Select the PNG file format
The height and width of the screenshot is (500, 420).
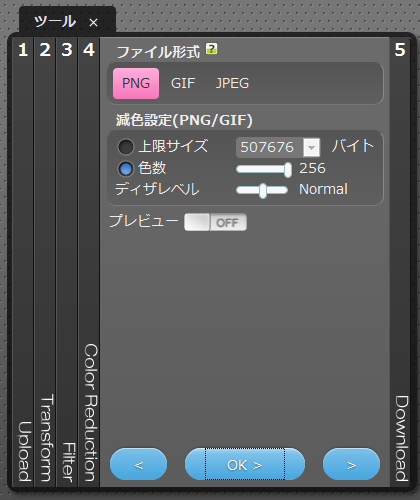click(x=136, y=83)
